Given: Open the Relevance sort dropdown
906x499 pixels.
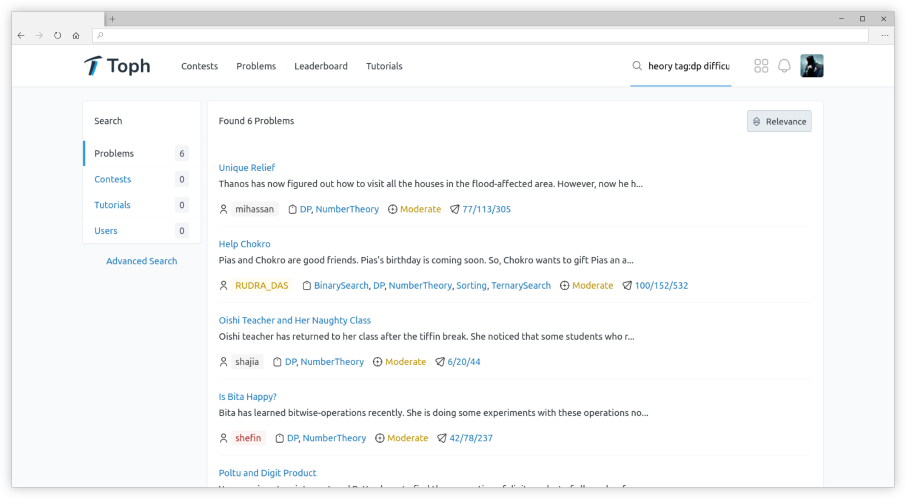Looking at the screenshot, I should (x=779, y=121).
